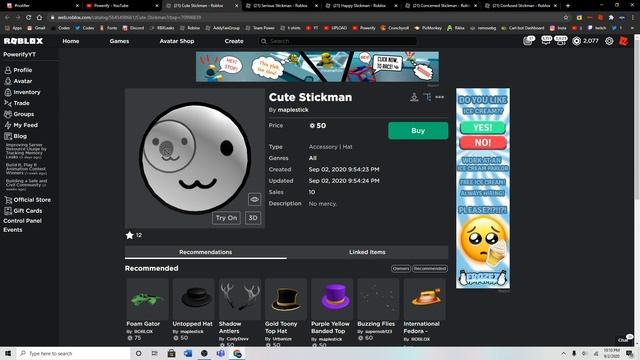Viewport: 640px width, 360px height.
Task: Open the friends icon in Roblox header
Action: tap(561, 40)
